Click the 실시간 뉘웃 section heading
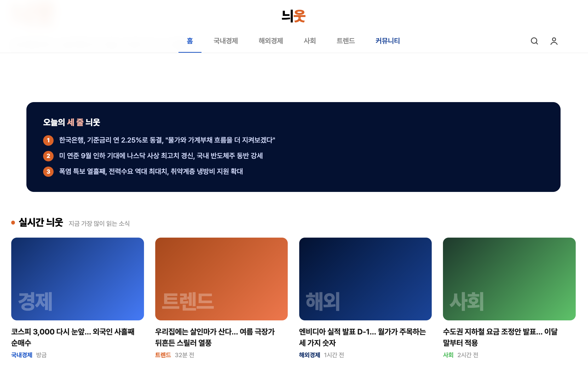The height and width of the screenshot is (376, 588). (x=41, y=222)
